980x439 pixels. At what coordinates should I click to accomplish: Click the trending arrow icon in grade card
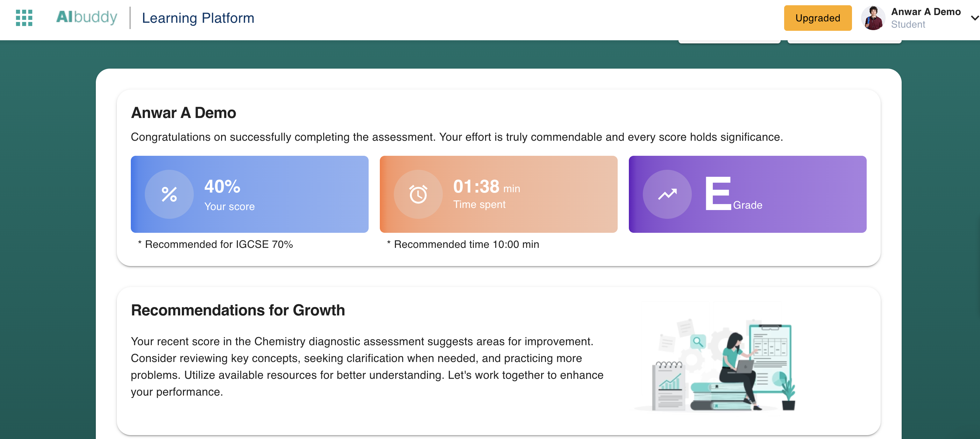point(667,194)
